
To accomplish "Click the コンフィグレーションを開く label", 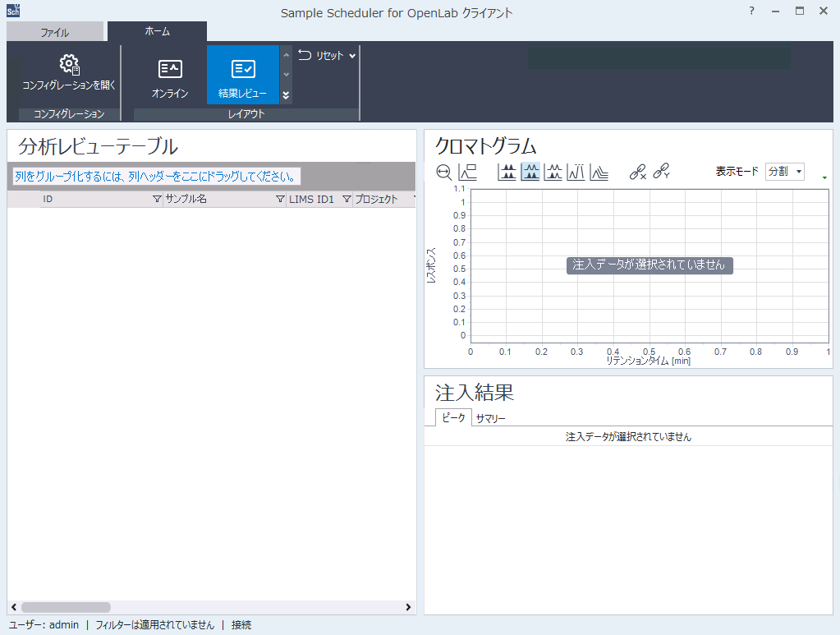I will pos(69,85).
